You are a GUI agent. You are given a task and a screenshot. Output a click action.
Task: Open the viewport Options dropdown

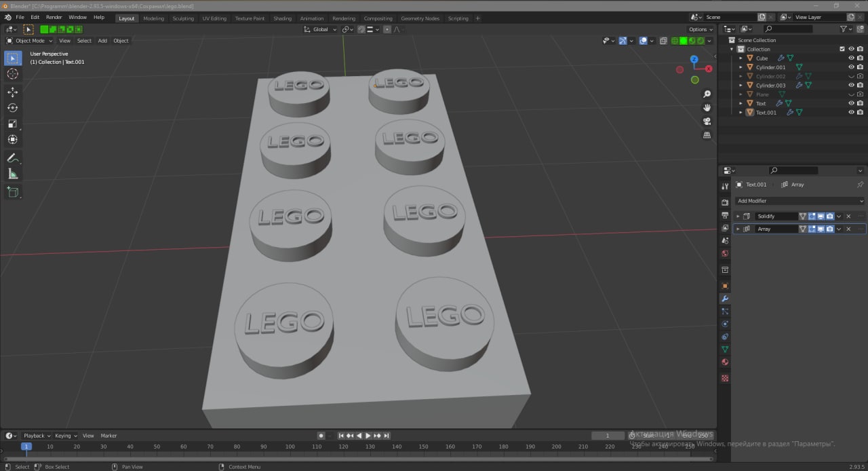(701, 29)
